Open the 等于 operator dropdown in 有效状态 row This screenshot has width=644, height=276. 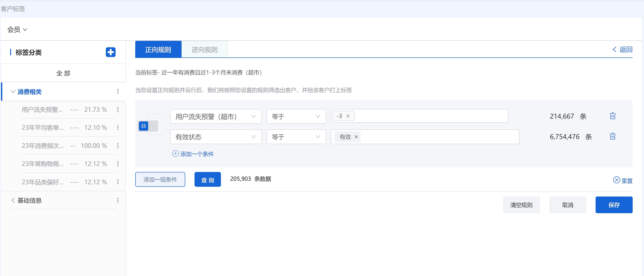(296, 137)
